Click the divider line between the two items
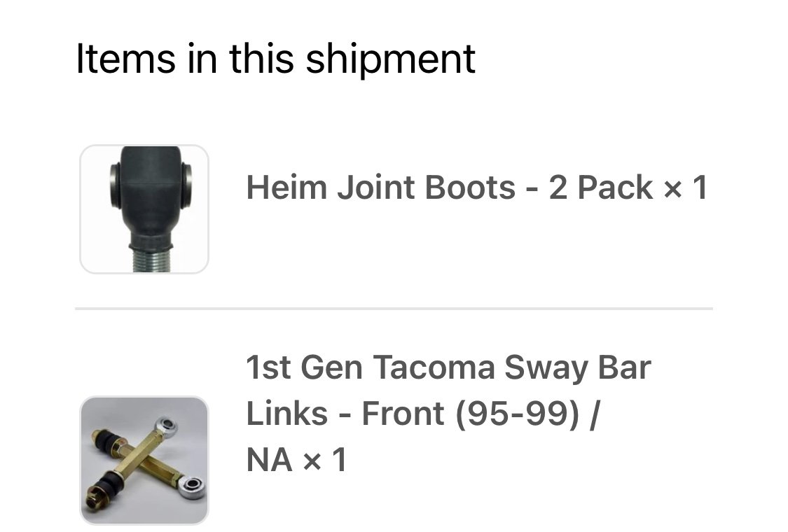The image size is (788, 532). click(394, 309)
